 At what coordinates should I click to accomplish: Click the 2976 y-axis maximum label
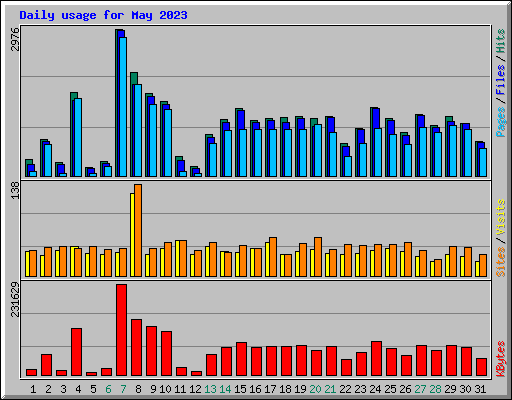point(15,39)
